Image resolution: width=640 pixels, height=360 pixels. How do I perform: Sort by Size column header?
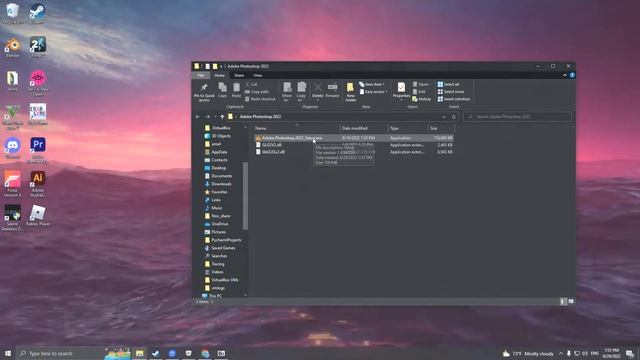tap(441, 128)
